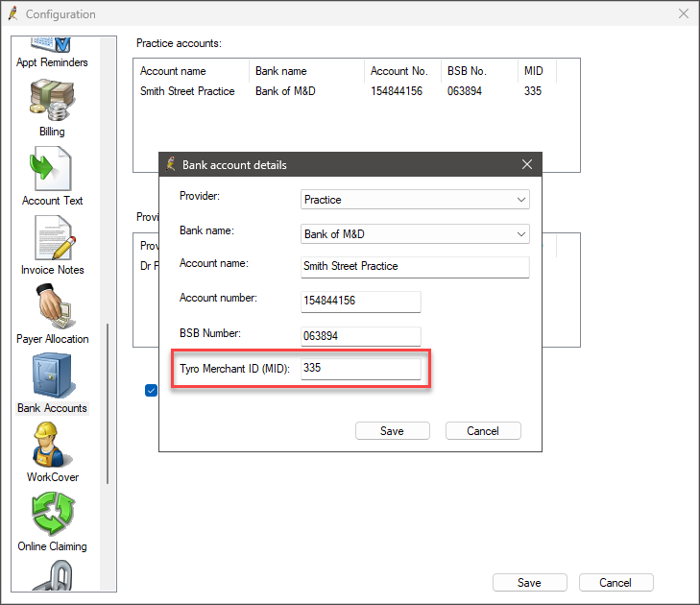The width and height of the screenshot is (700, 605).
Task: Select the Bank of M&D table cell
Action: click(285, 91)
